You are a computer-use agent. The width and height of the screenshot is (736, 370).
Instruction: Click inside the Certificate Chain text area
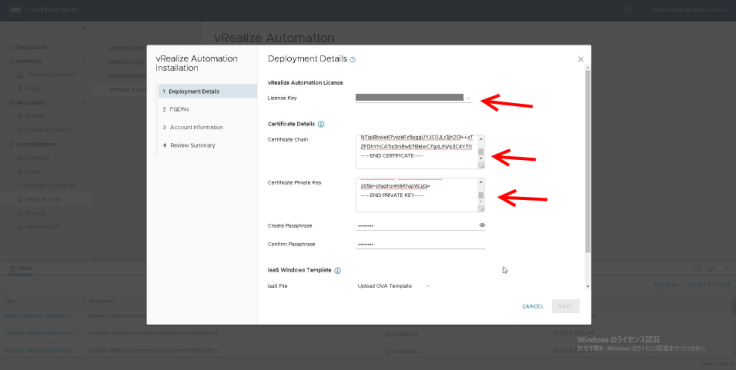417,152
